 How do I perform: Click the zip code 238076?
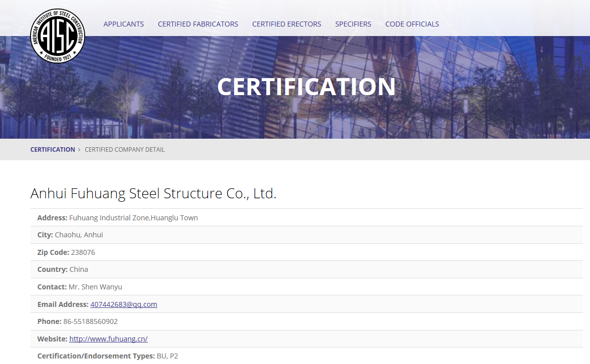click(x=83, y=252)
